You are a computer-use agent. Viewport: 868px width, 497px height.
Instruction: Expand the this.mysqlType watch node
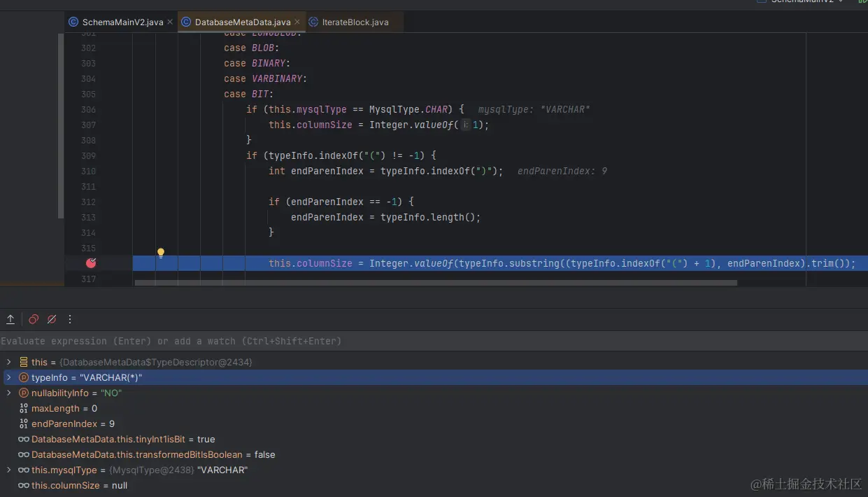click(8, 470)
